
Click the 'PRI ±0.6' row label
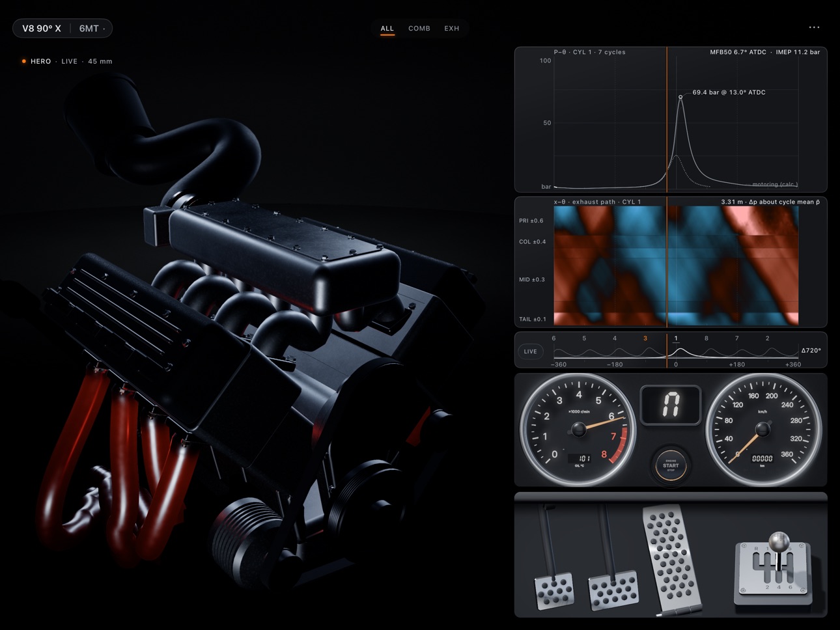pyautogui.click(x=531, y=221)
